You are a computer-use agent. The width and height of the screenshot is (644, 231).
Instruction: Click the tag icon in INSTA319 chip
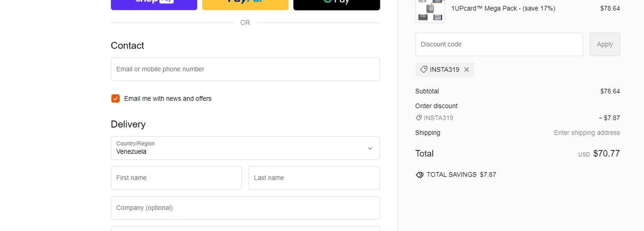[x=423, y=69]
